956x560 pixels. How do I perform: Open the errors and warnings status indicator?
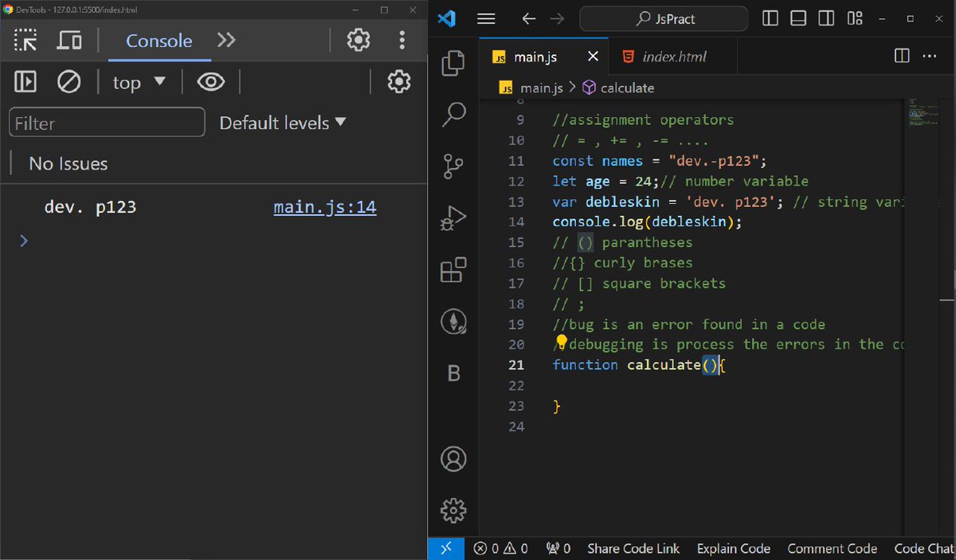coord(500,548)
